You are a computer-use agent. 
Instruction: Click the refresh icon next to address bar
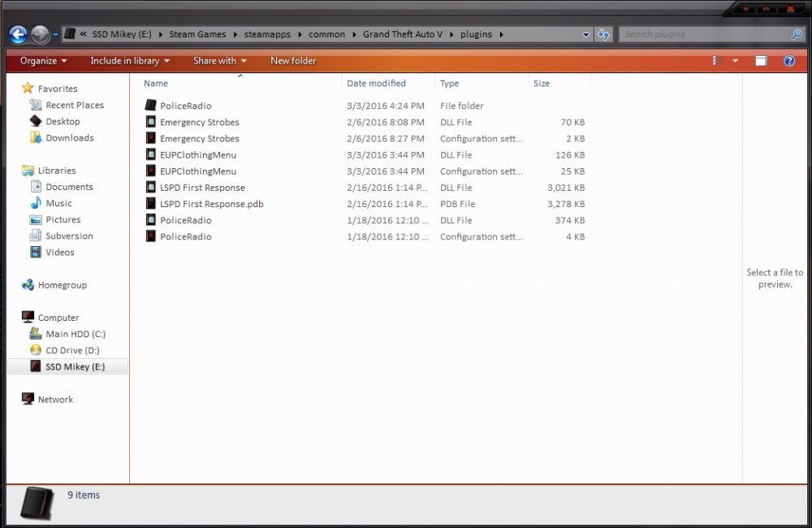tap(603, 35)
